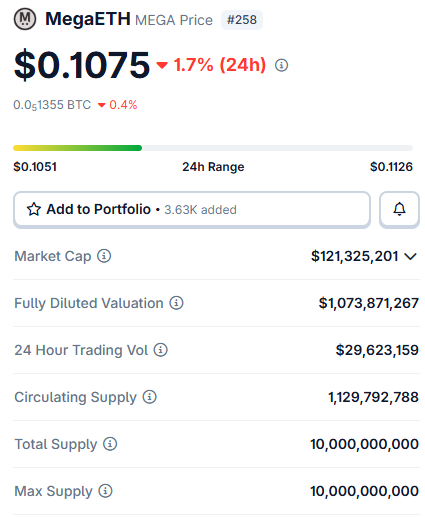Viewport: 425px width, 517px height.
Task: Click the Total Supply label
Action: click(56, 445)
